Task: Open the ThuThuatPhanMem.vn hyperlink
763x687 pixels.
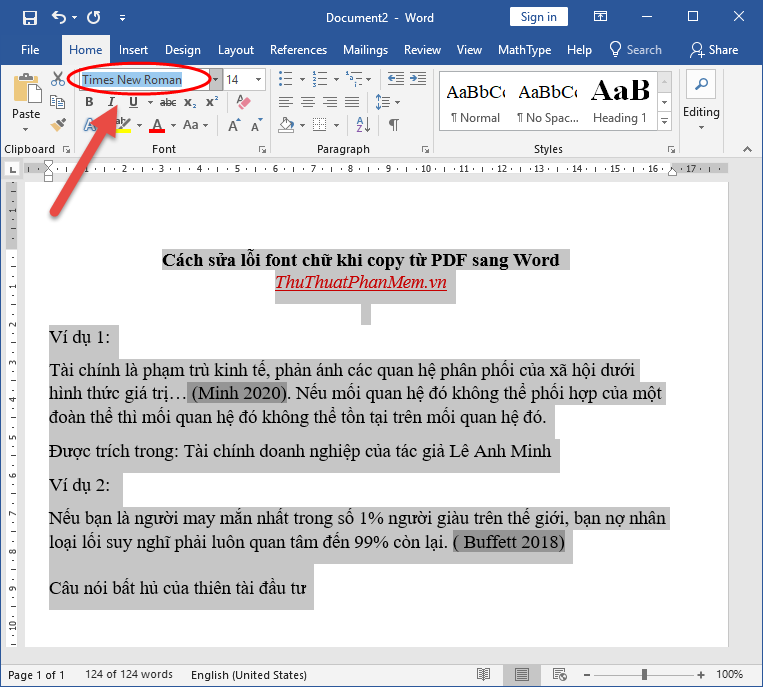Action: [x=361, y=282]
